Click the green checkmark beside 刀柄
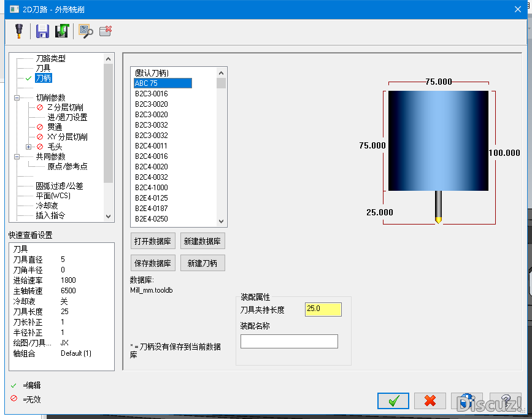Screen dimensions: 532x419 28,79
